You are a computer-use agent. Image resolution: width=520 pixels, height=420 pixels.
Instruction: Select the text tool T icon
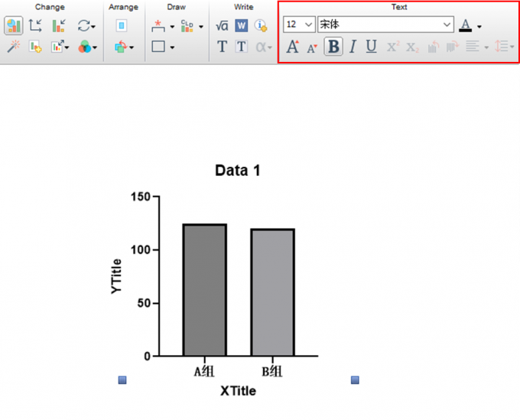tap(222, 47)
